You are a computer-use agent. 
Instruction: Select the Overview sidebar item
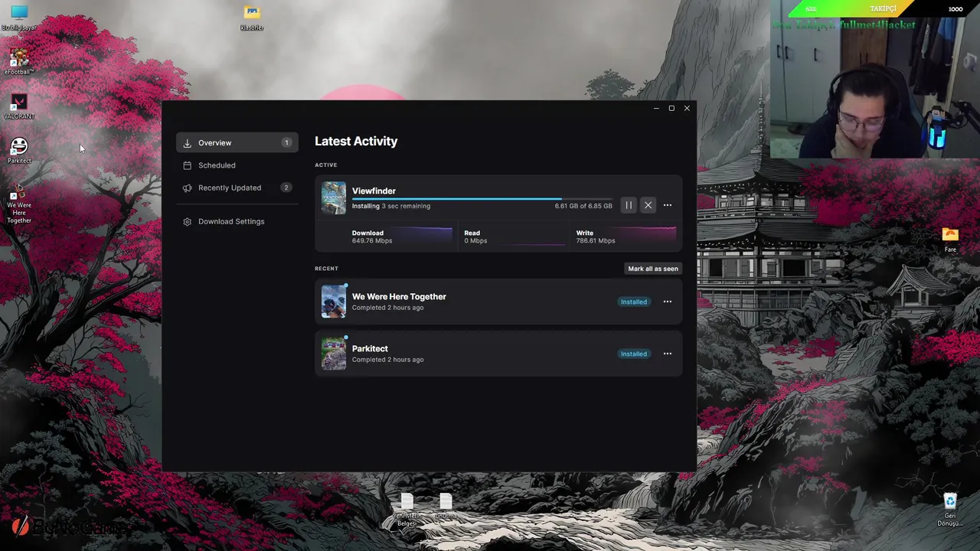coord(237,143)
